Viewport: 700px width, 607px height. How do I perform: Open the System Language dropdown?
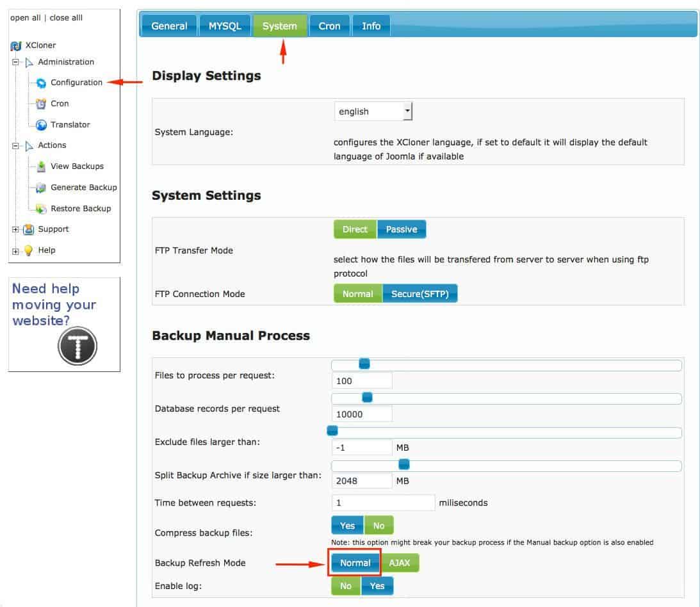[373, 111]
